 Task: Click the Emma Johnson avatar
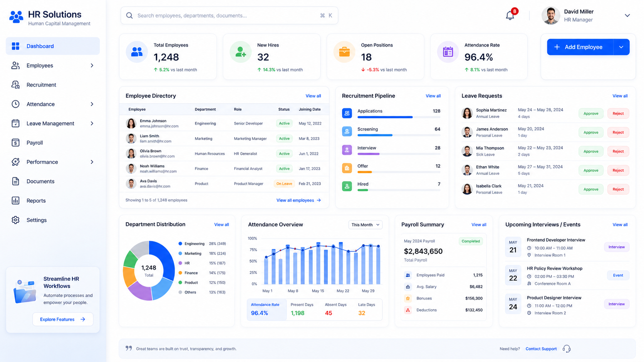(x=131, y=123)
